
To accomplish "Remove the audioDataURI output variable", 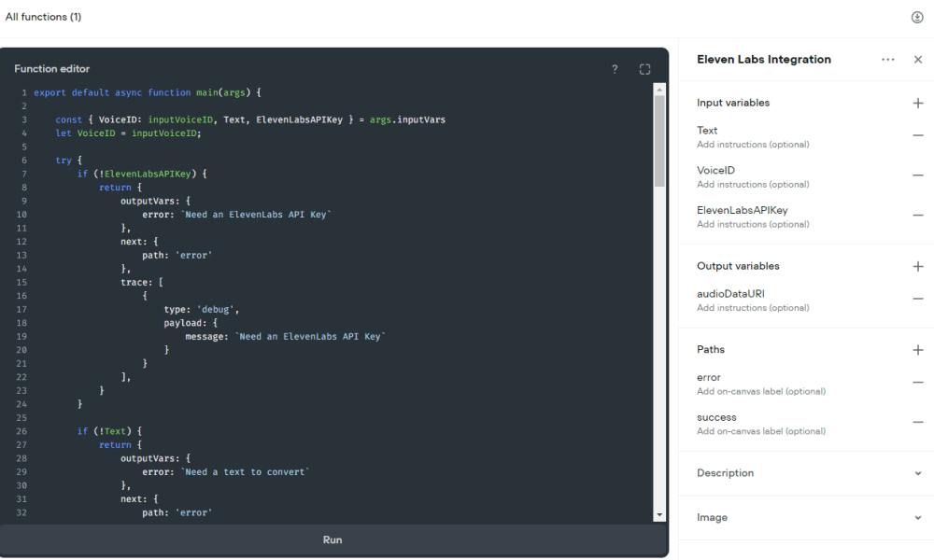I will [x=918, y=299].
